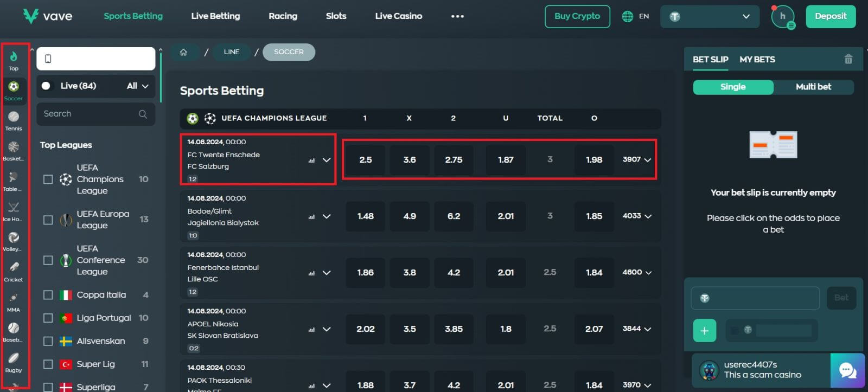This screenshot has height=392, width=868.
Task: Tick the Coppa Italia league checkbox
Action: 48,295
